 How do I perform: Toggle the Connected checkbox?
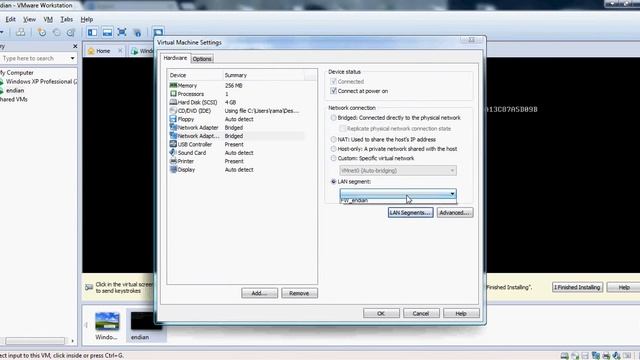pos(333,82)
